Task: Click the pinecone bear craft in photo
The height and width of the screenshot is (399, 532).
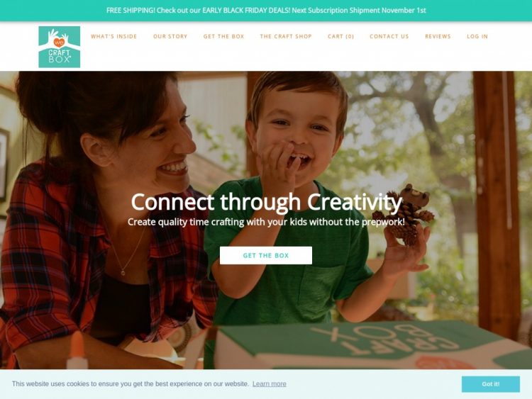Action: pos(404,214)
